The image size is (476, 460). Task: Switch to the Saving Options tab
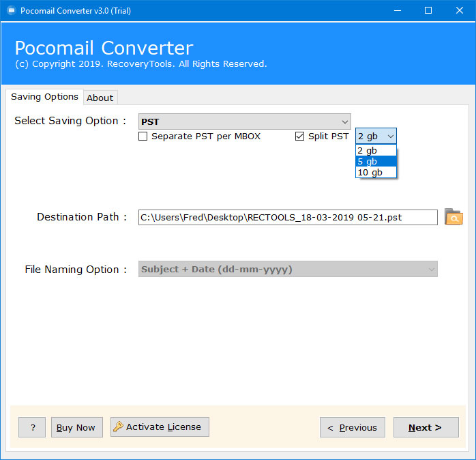[x=44, y=97]
